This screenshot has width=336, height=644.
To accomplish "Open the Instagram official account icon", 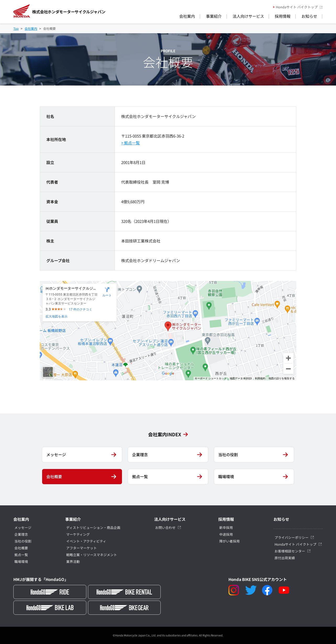I will (234, 590).
